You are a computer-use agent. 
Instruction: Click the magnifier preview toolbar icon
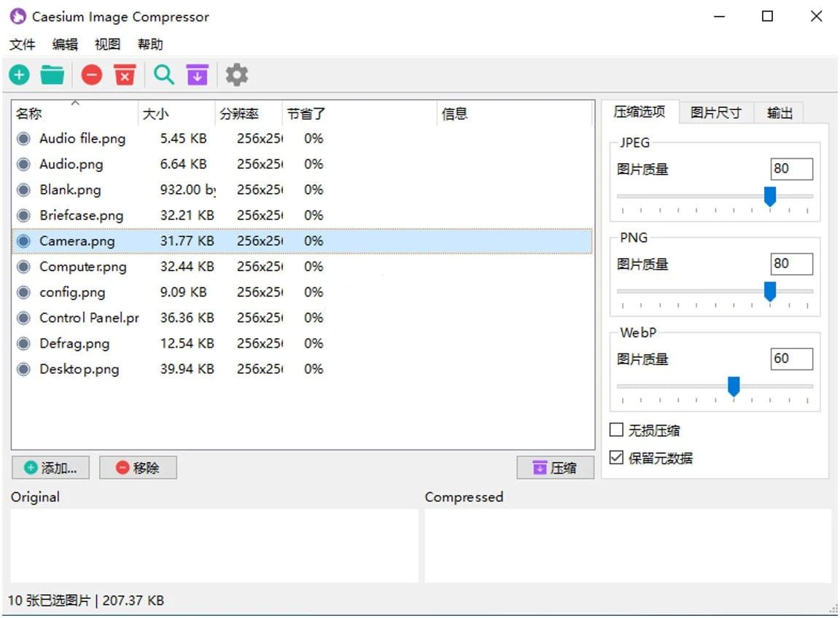click(164, 74)
